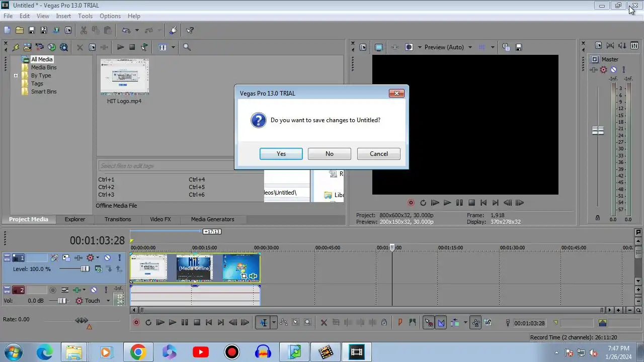Click track 1 Track Motion icon
This screenshot has height=362, width=644.
(66, 257)
